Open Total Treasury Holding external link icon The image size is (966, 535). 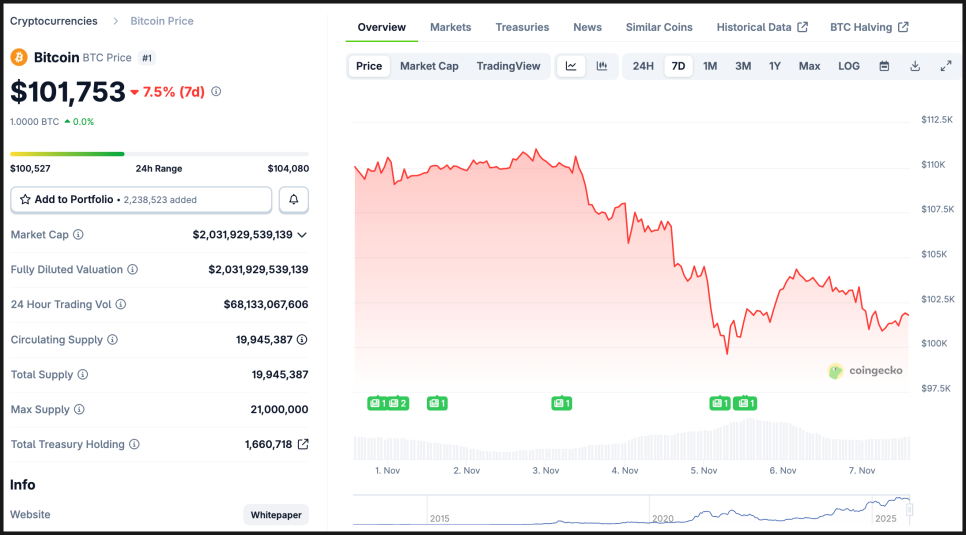click(303, 444)
